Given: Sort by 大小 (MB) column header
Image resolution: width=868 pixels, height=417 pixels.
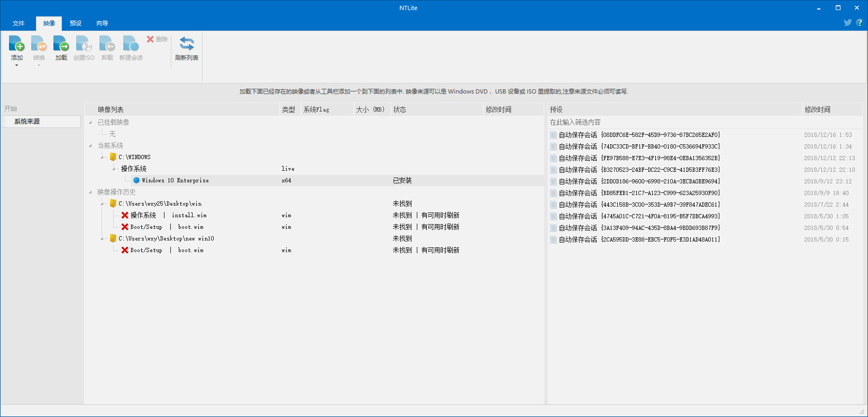Looking at the screenshot, I should (x=372, y=109).
